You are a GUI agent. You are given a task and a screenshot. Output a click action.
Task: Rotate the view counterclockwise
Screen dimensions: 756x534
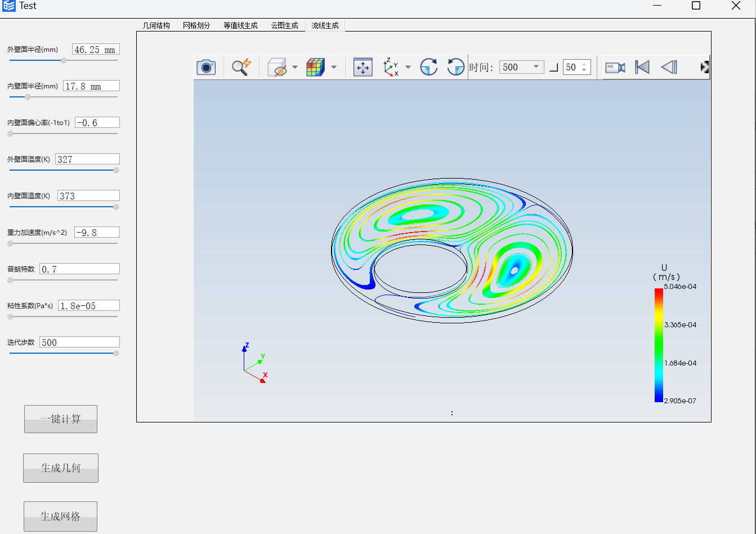pyautogui.click(x=456, y=67)
